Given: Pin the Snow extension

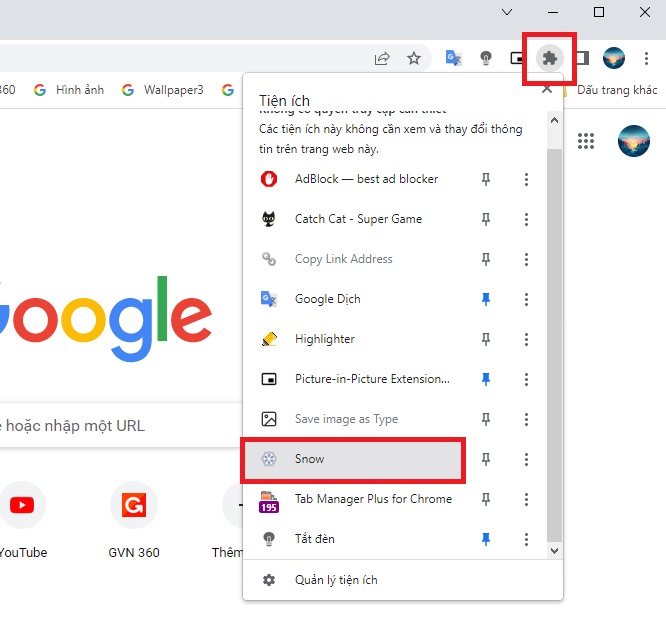Looking at the screenshot, I should pos(486,459).
